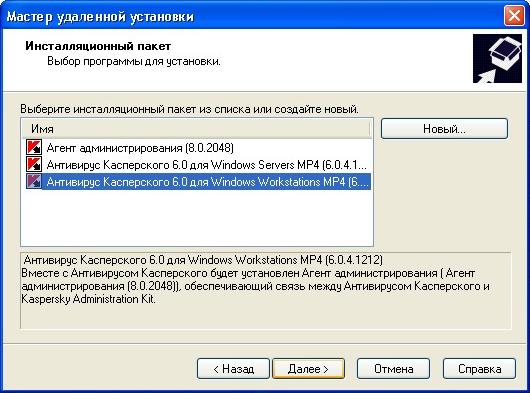
Task: Select Агент администрирования (8.0.2048) package
Action: [140, 148]
